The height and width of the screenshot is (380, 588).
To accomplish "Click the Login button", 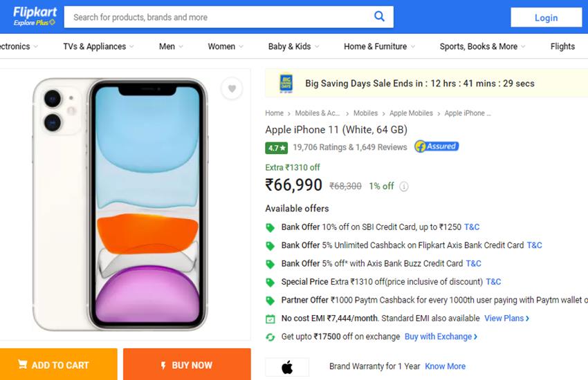I will click(546, 18).
